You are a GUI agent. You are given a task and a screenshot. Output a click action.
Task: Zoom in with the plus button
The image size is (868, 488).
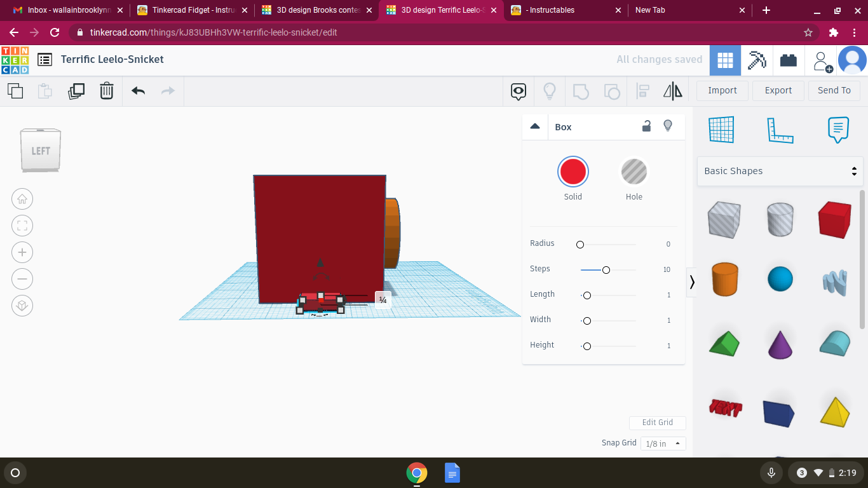[22, 252]
